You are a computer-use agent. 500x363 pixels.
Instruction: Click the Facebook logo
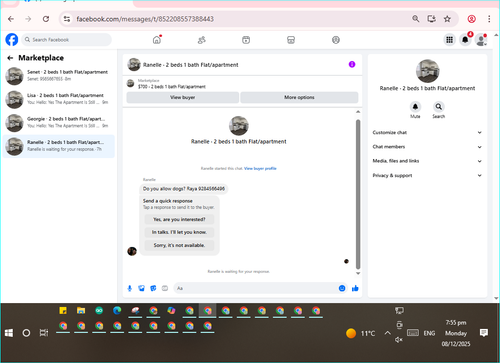click(x=12, y=40)
